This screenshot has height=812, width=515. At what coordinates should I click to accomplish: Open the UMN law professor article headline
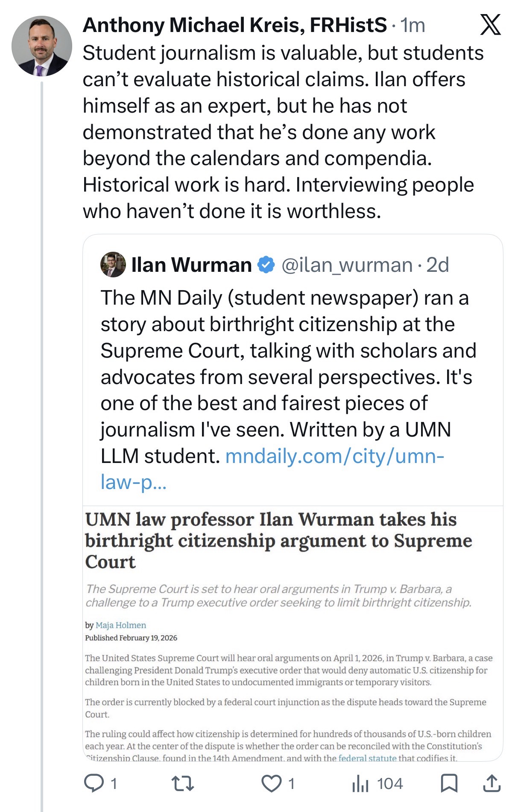278,540
